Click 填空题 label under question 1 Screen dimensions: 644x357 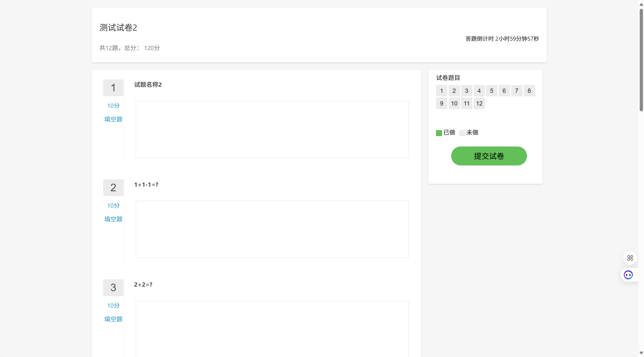(x=113, y=119)
